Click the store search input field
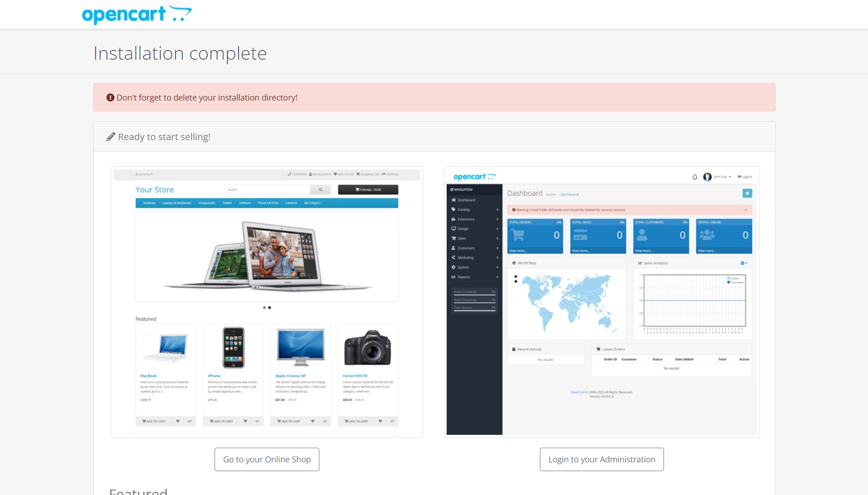The width and height of the screenshot is (868, 495). (268, 190)
